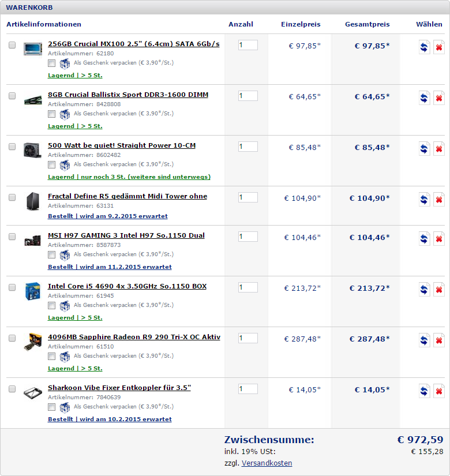
Task: Enable gift wrapping for MSI H97 GAMING 3
Action: pos(51,254)
